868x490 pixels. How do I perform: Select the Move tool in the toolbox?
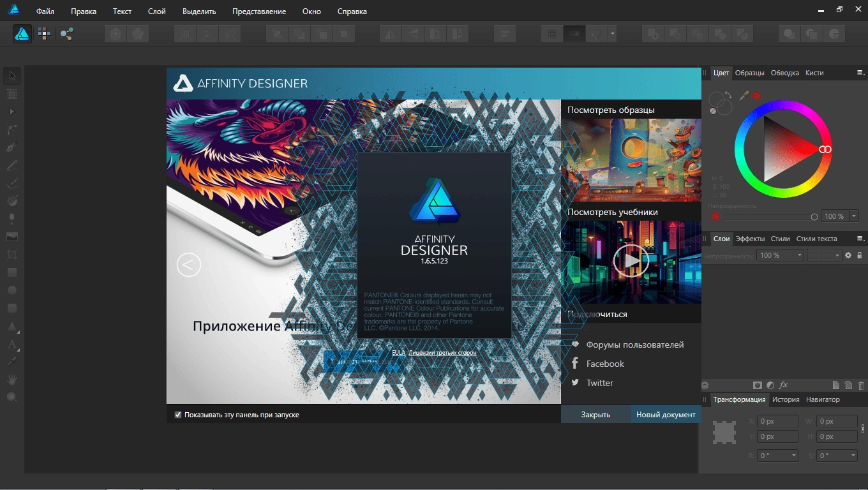(x=11, y=76)
